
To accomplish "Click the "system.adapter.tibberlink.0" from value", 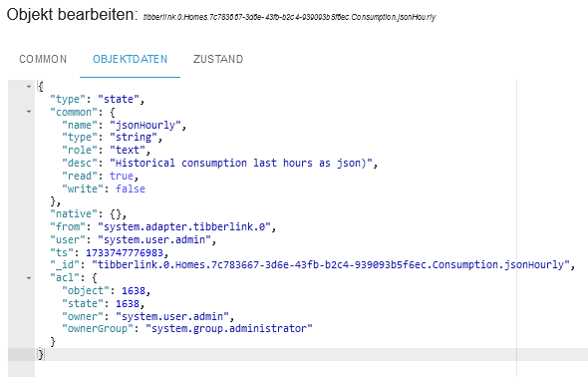I will [183, 227].
